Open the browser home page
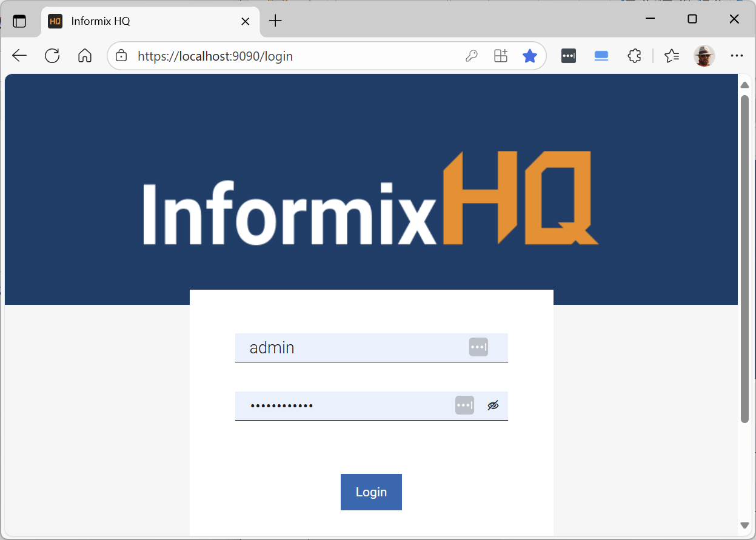756x540 pixels. 85,56
